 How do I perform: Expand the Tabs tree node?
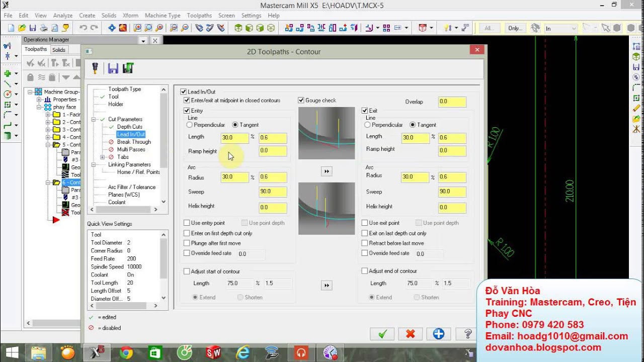coord(103,157)
